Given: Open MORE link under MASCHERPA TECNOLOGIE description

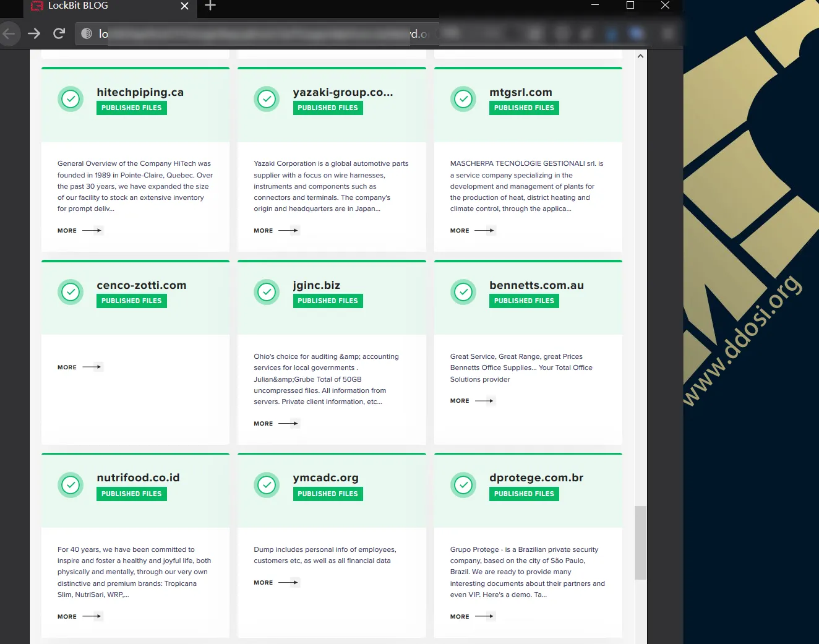Looking at the screenshot, I should point(473,231).
